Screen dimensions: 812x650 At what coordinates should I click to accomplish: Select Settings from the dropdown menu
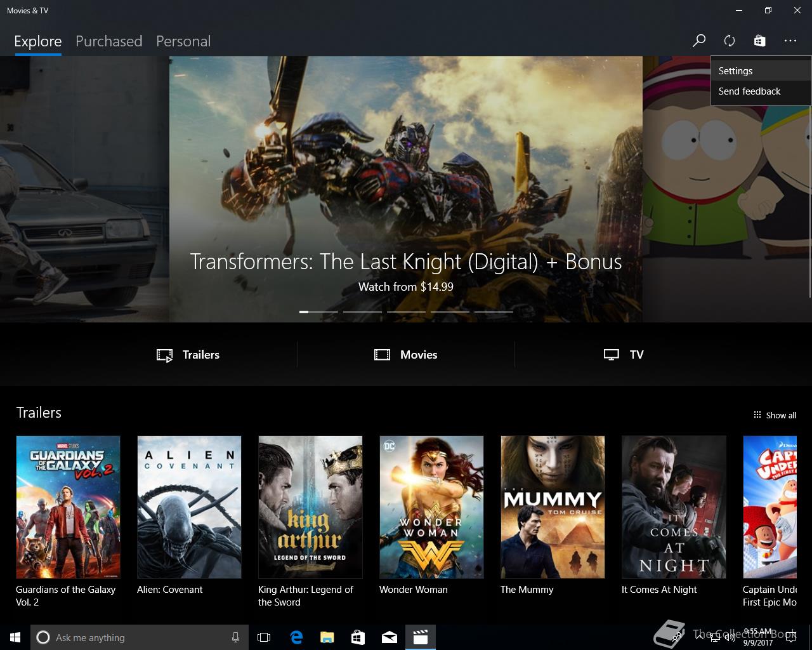(761, 71)
